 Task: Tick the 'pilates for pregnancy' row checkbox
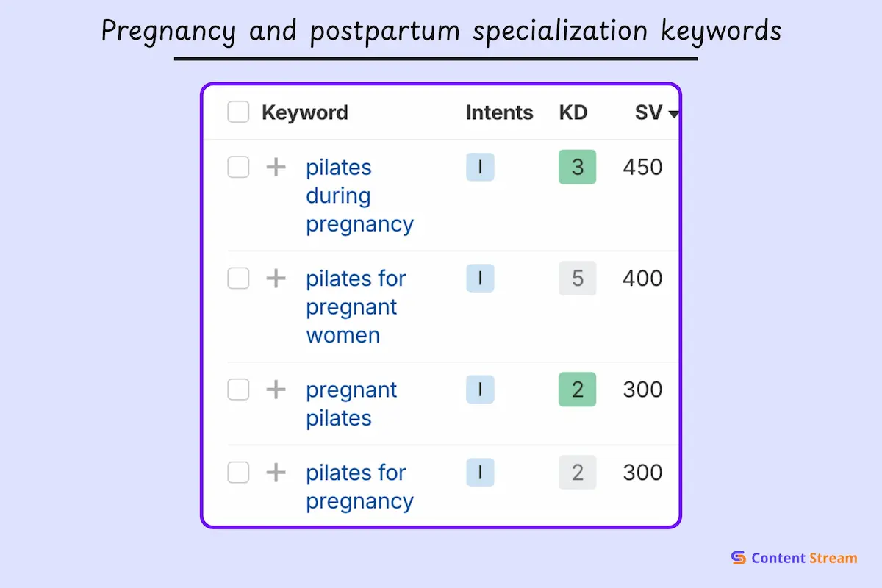238,473
